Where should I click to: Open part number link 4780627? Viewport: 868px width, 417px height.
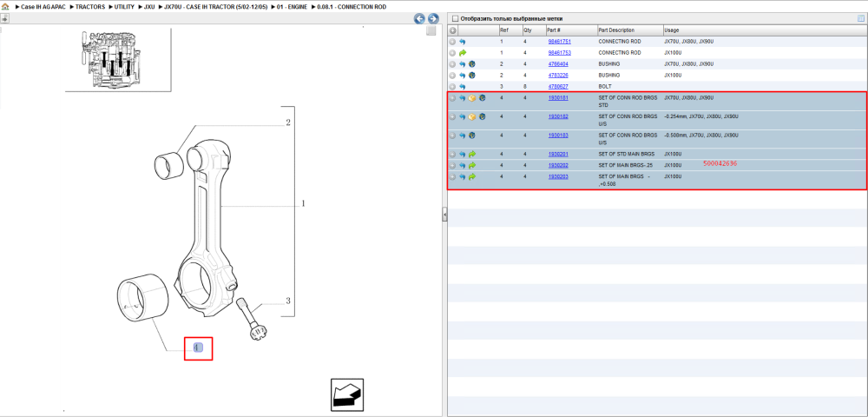pyautogui.click(x=558, y=87)
